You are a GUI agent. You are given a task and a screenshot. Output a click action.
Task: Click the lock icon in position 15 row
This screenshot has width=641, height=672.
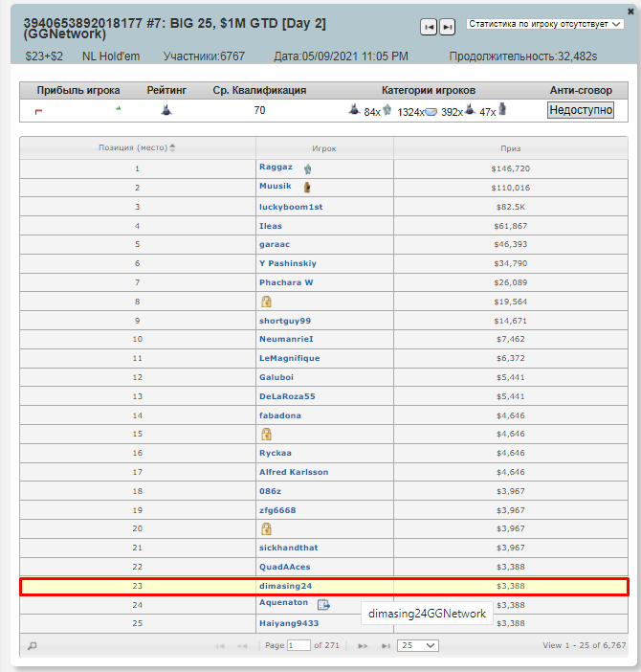pyautogui.click(x=267, y=434)
